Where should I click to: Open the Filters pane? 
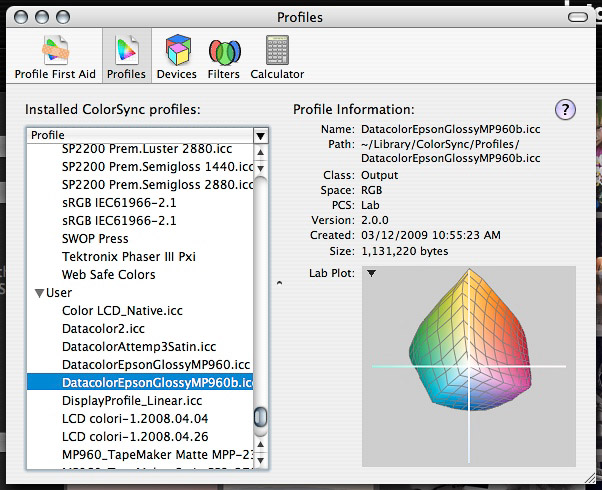point(224,56)
